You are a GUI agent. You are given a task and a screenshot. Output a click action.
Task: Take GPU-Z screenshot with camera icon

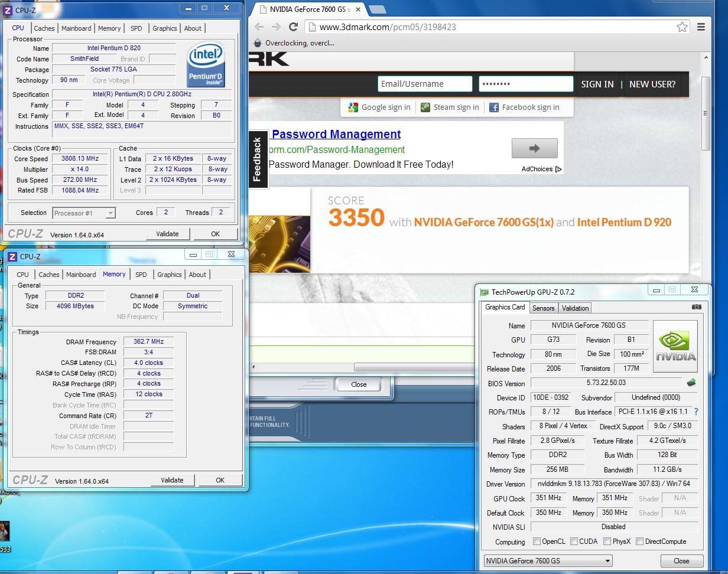pos(697,307)
